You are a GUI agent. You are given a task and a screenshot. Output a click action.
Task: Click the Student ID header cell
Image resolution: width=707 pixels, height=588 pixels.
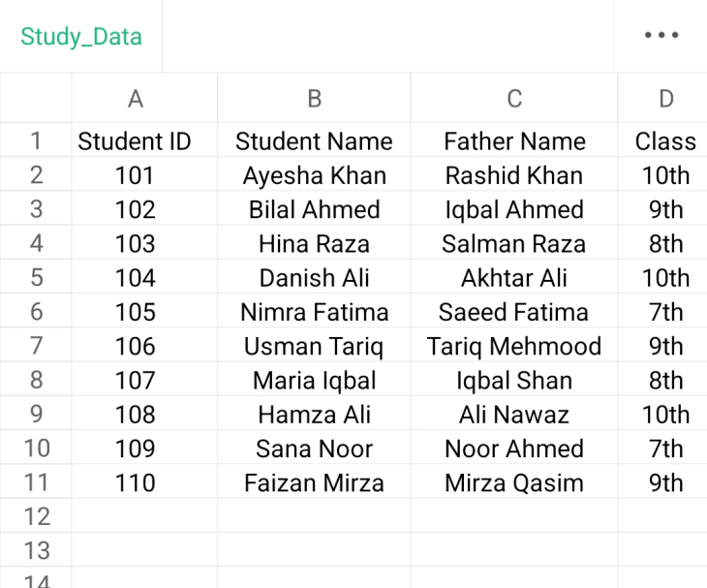tap(135, 141)
